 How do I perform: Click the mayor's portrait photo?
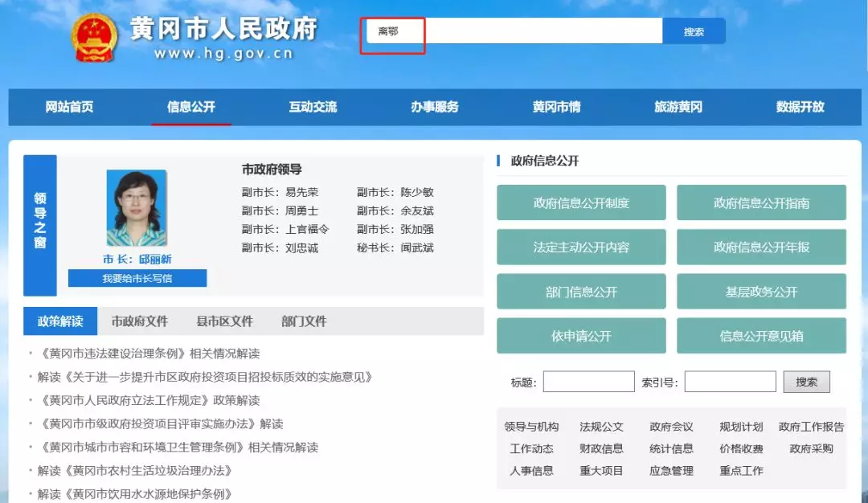tap(137, 207)
